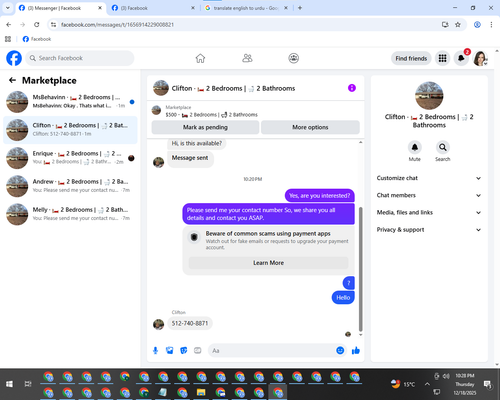Click the browser back arrow
Screen dimensions: 500x400
(9, 25)
